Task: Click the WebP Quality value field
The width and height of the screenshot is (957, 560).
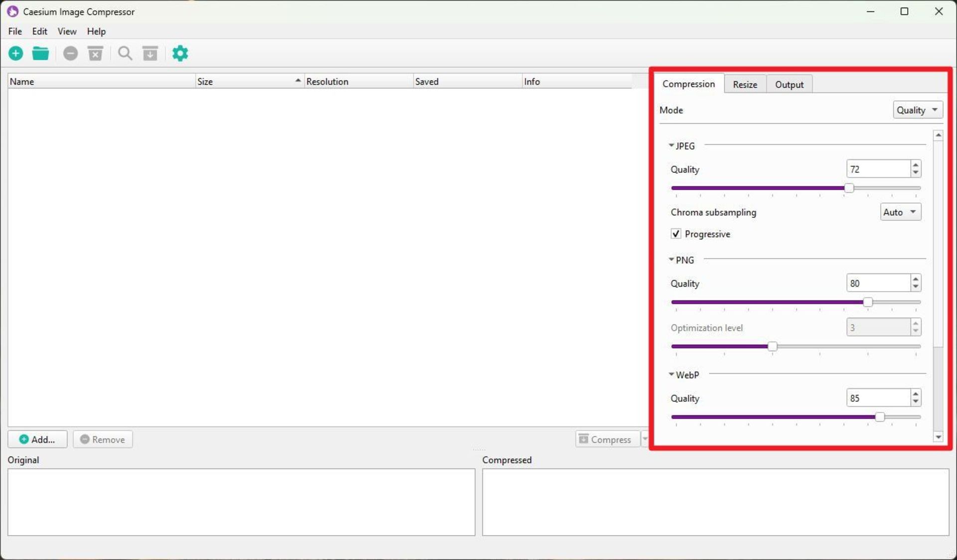Action: pyautogui.click(x=878, y=398)
